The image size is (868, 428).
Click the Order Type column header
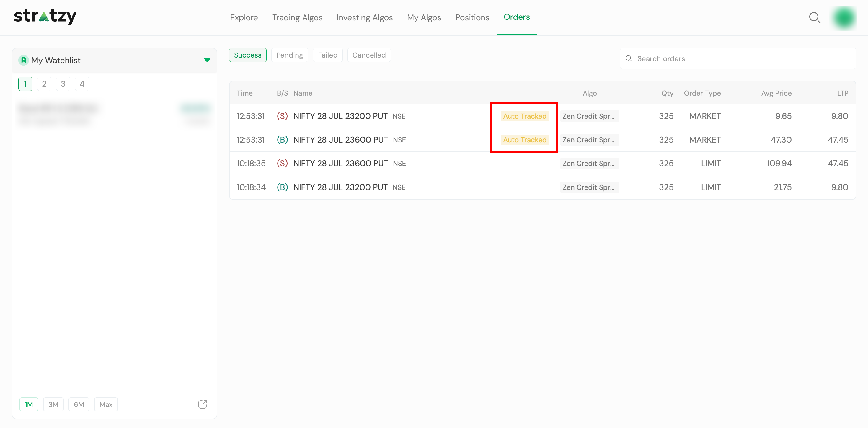point(702,93)
